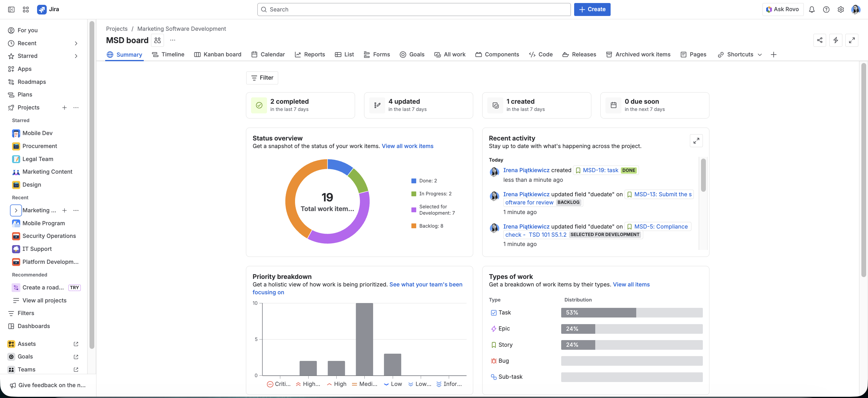Click the notifications bell icon

coord(811,9)
